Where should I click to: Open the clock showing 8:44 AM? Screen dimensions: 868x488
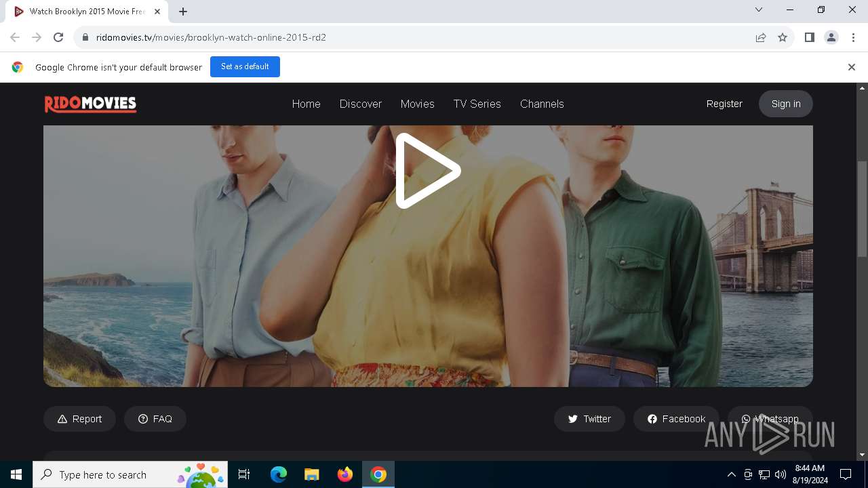point(810,474)
